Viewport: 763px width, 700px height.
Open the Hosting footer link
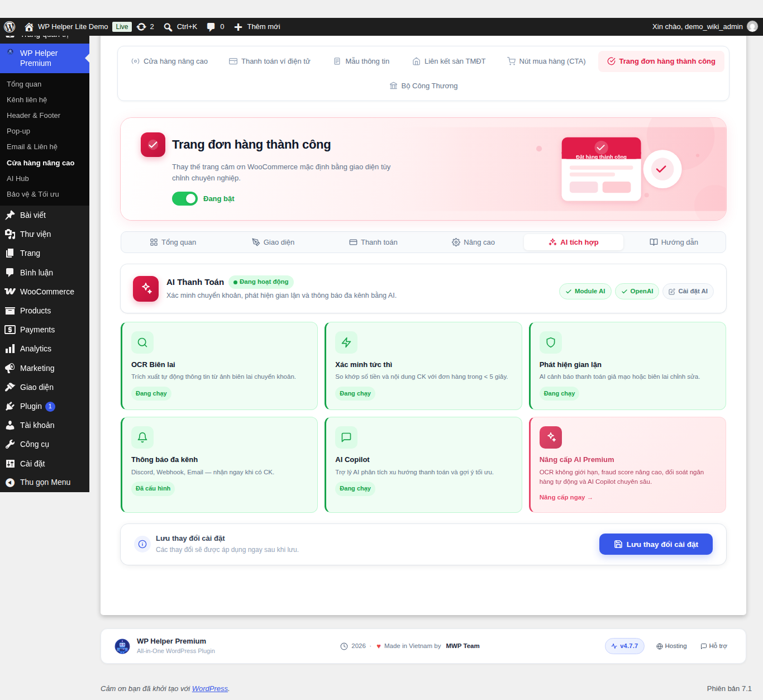[671, 646]
